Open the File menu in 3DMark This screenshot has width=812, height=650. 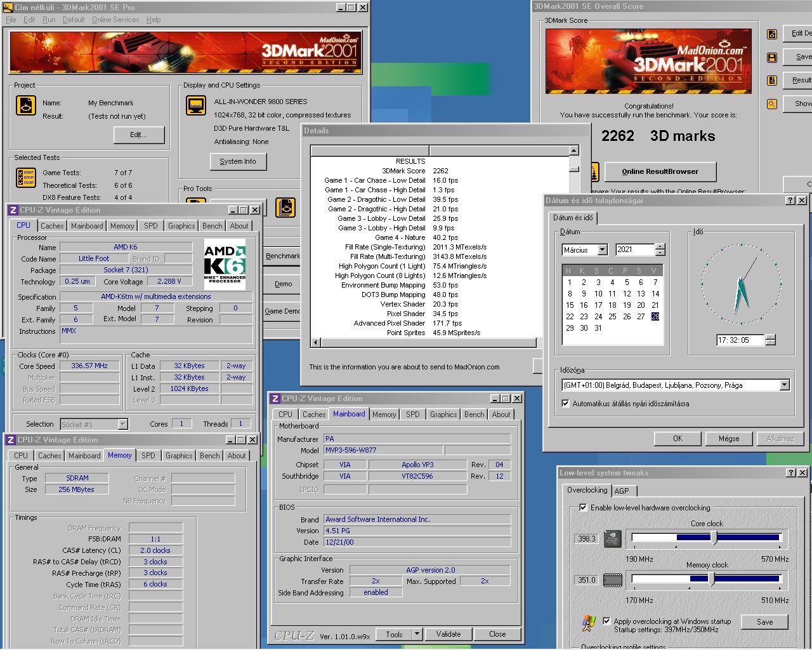click(x=11, y=20)
